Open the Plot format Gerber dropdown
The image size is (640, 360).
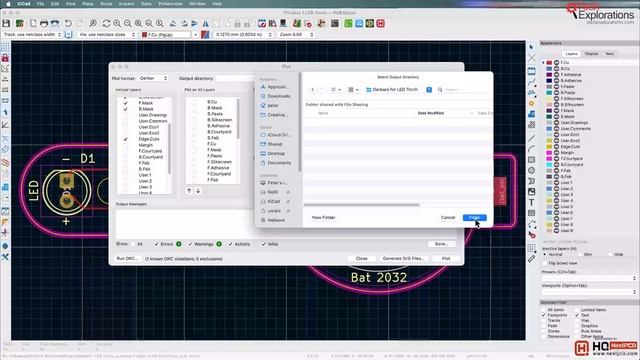click(153, 78)
